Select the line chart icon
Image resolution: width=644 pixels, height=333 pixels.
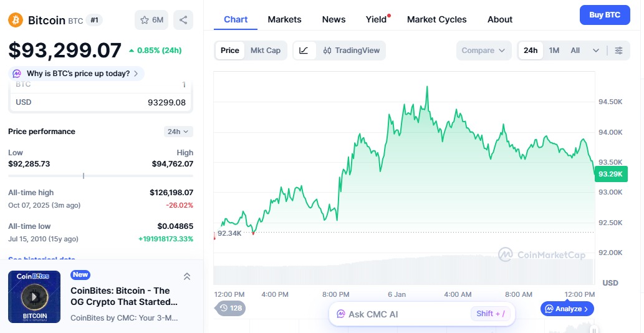(304, 51)
